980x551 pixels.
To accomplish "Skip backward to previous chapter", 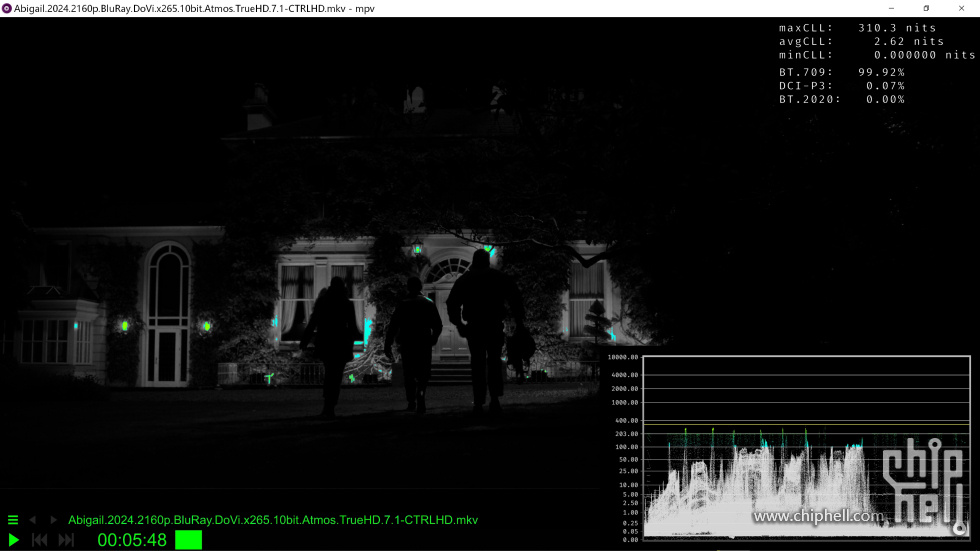I will pos(40,540).
